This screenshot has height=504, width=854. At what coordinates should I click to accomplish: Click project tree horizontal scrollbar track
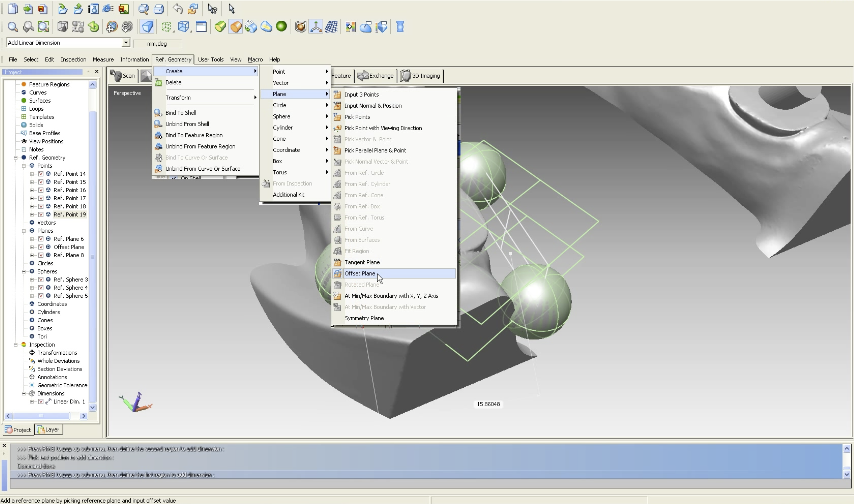(x=75, y=416)
